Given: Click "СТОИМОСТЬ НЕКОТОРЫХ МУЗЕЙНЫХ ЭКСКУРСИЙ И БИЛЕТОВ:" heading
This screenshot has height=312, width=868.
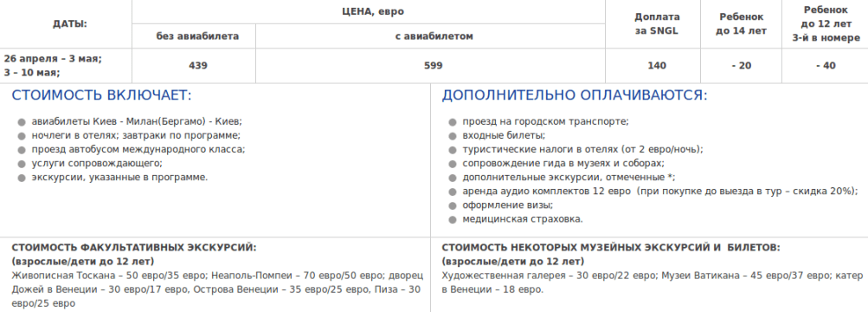Looking at the screenshot, I should [x=611, y=248].
